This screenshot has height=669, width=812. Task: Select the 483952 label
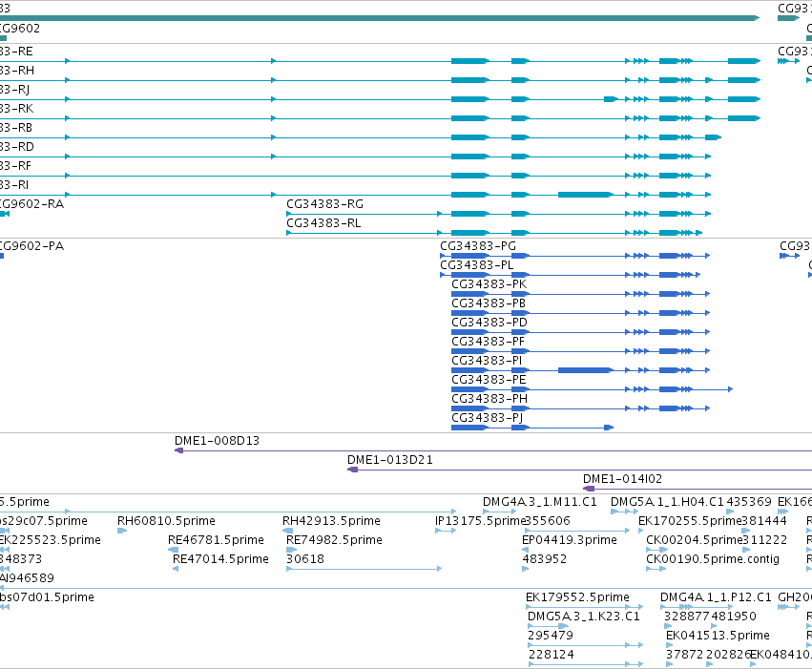tap(544, 559)
